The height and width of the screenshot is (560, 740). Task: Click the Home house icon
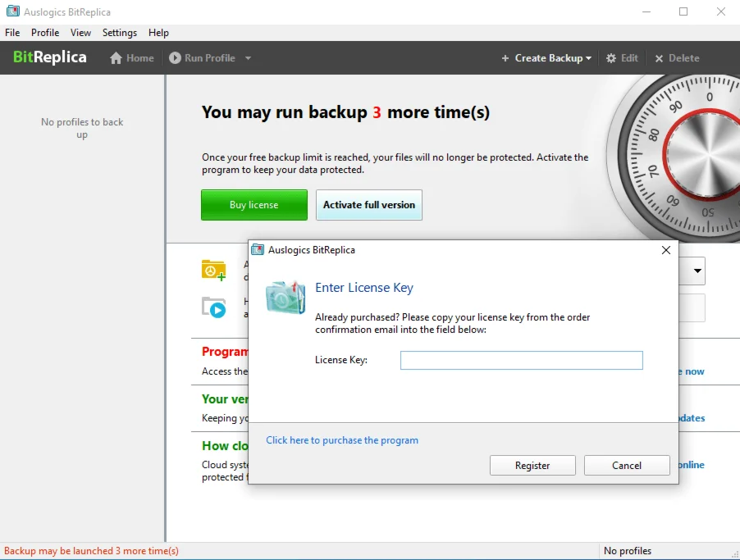[x=116, y=58]
